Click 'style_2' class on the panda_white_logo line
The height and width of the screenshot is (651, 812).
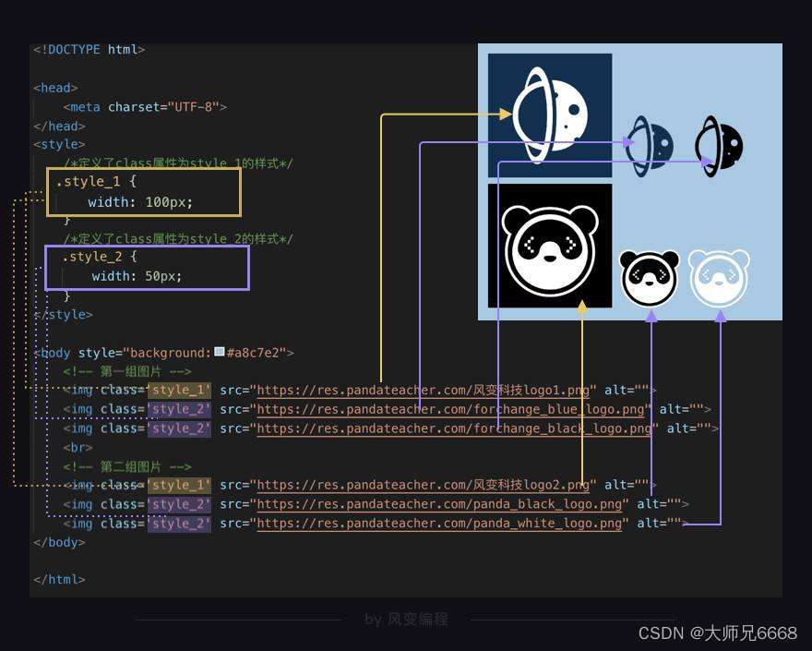click(179, 524)
